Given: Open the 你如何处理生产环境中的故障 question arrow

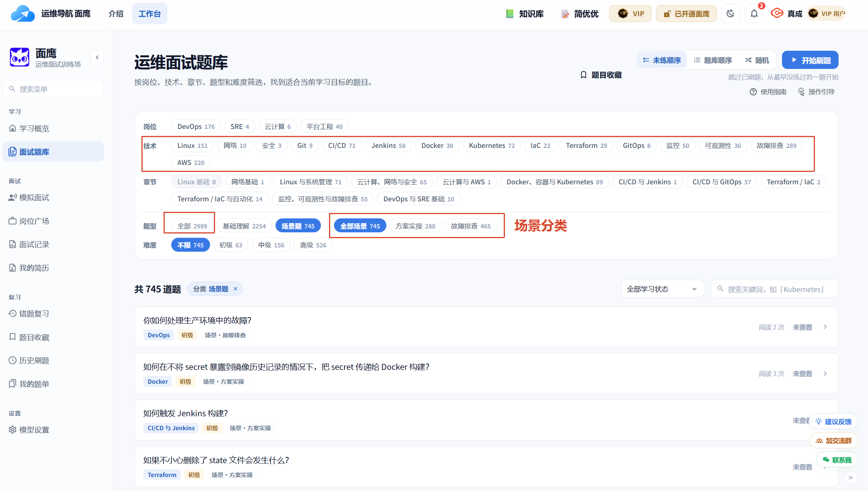Looking at the screenshot, I should [x=825, y=327].
